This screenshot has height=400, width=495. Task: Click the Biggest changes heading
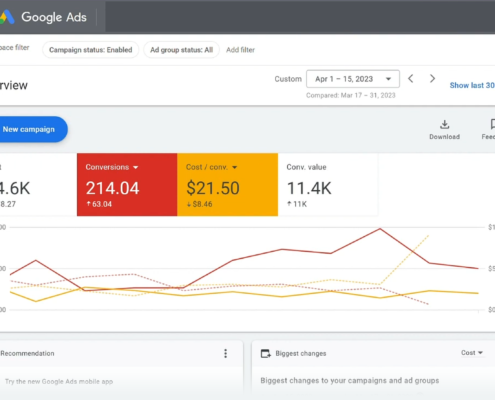pyautogui.click(x=301, y=353)
